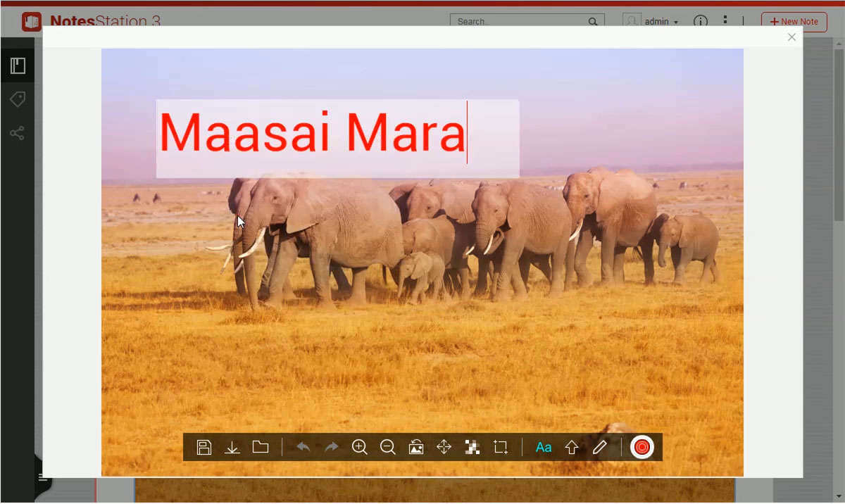Undo the last edit with the back arrow
The image size is (845, 504).
pyautogui.click(x=303, y=447)
